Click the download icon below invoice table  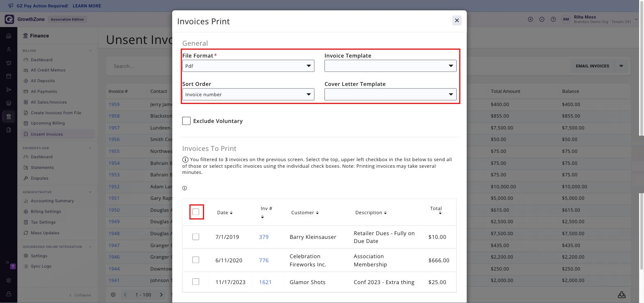pyautogui.click(x=622, y=295)
